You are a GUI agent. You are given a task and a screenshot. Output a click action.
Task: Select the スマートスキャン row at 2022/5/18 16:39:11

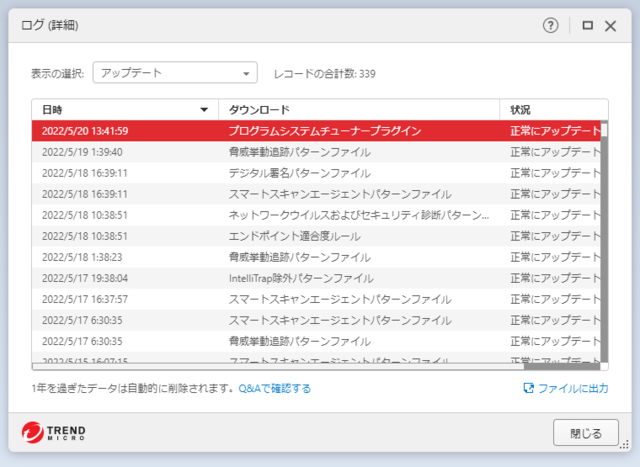316,194
